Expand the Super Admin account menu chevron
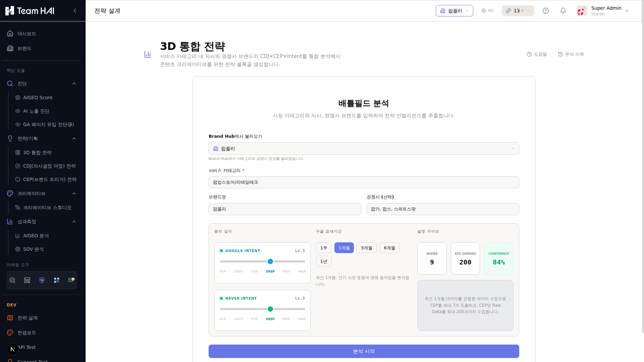644x362 pixels. coord(627,11)
